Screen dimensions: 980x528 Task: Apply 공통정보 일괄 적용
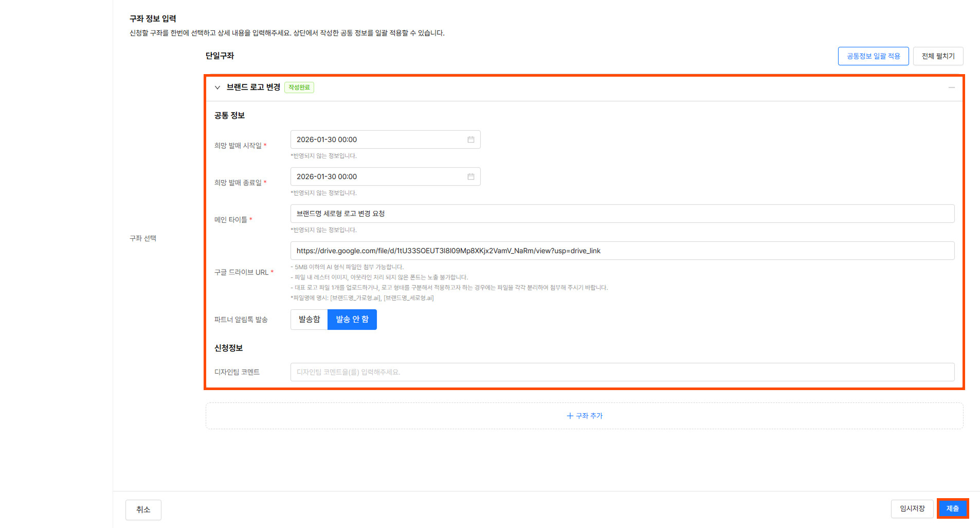[873, 56]
